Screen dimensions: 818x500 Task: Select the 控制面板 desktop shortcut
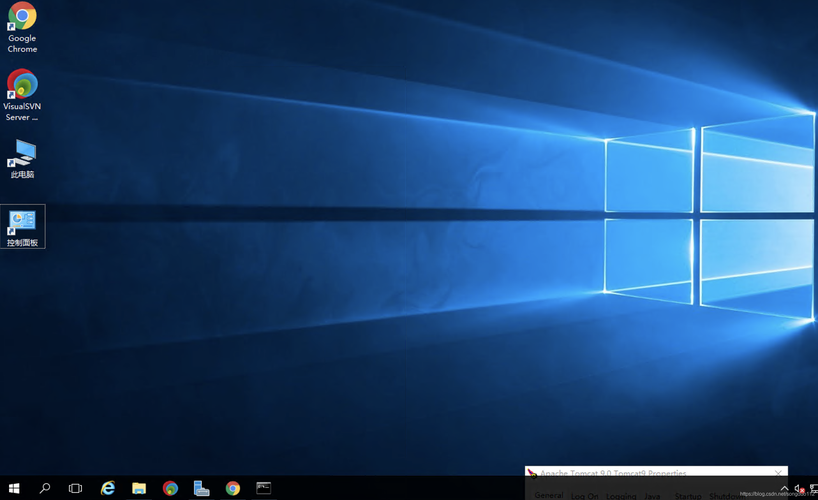click(22, 227)
